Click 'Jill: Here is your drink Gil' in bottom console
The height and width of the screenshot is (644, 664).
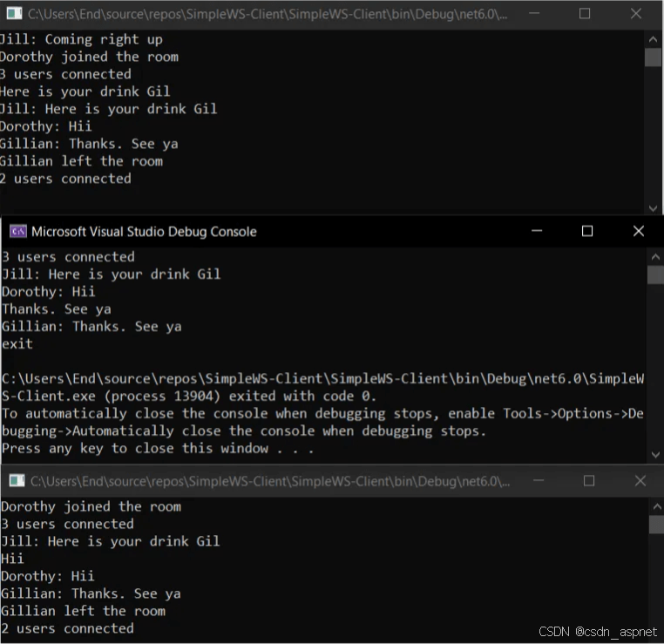[110, 541]
